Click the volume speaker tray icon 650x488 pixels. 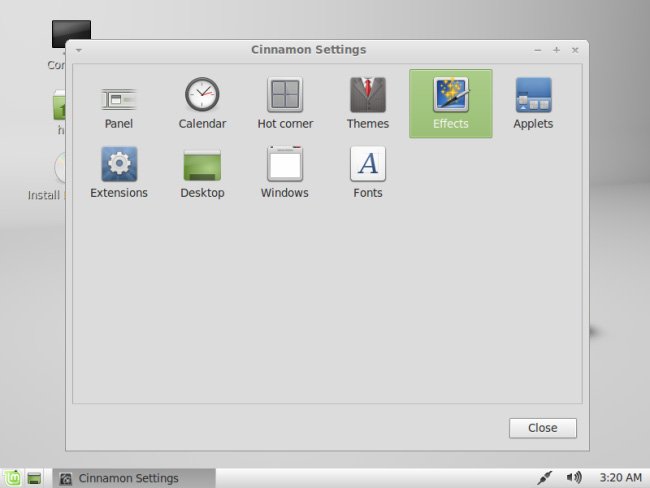click(574, 478)
